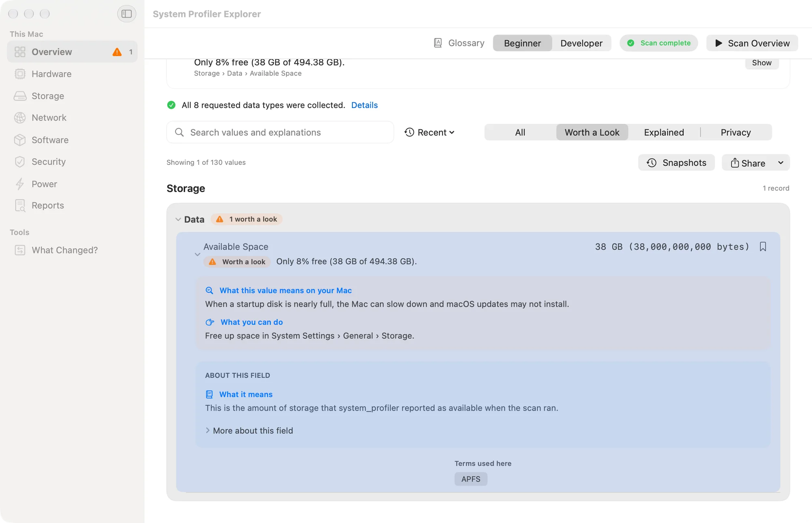The width and height of the screenshot is (812, 523).
Task: Select the Privacy filter tab
Action: 736,132
